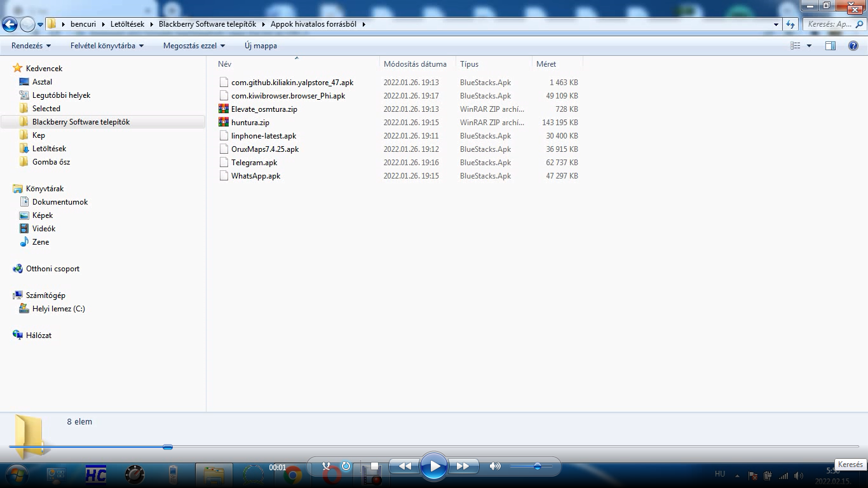Click the Telegram.apk file icon
The width and height of the screenshot is (868, 488).
tap(223, 163)
